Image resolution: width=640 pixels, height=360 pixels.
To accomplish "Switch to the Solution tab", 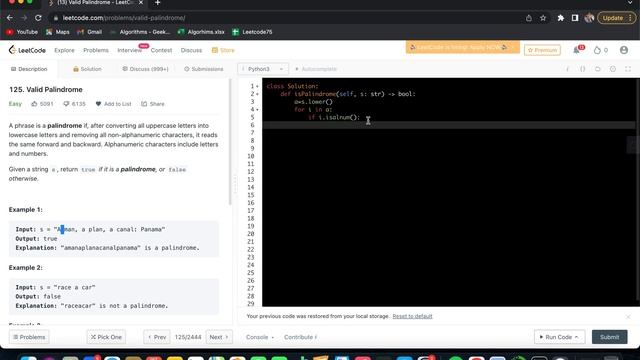I will coord(87,69).
